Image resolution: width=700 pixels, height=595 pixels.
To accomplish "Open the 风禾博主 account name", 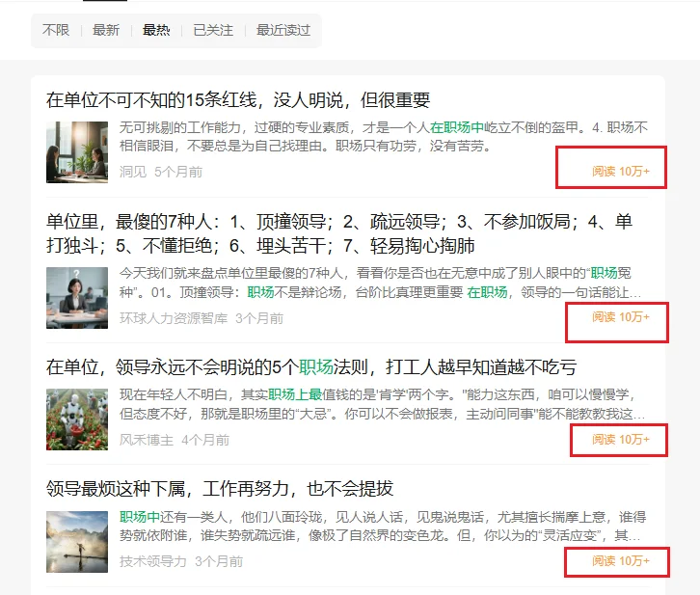I will [147, 440].
